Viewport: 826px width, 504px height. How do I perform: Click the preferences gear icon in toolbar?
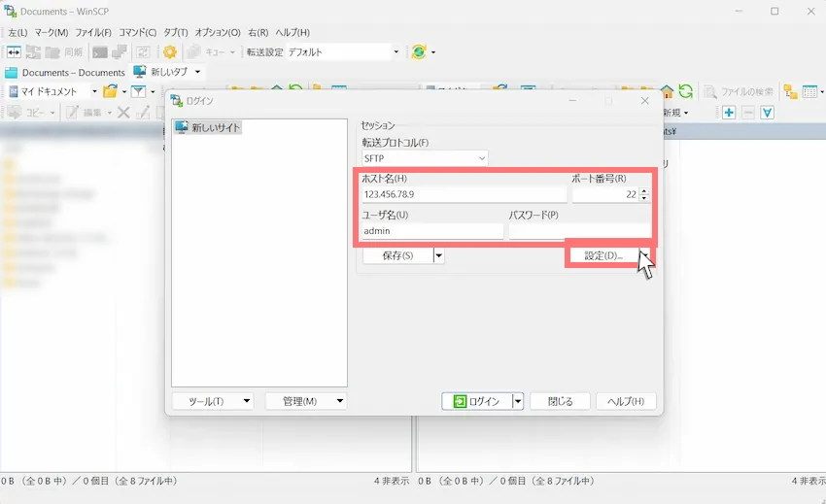[x=170, y=52]
